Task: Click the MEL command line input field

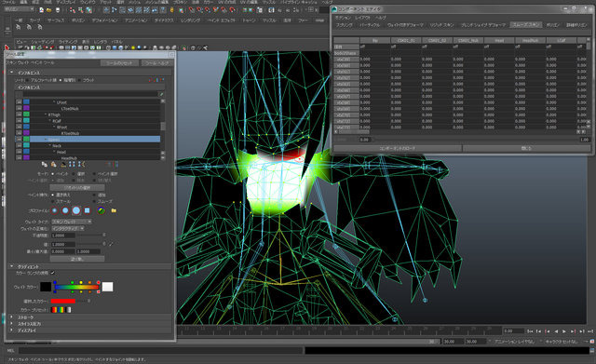Action: pos(161,350)
